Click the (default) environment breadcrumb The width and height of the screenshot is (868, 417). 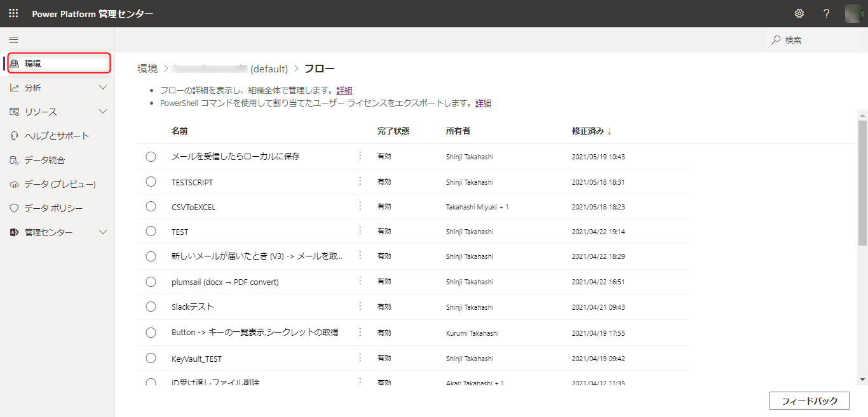[269, 69]
